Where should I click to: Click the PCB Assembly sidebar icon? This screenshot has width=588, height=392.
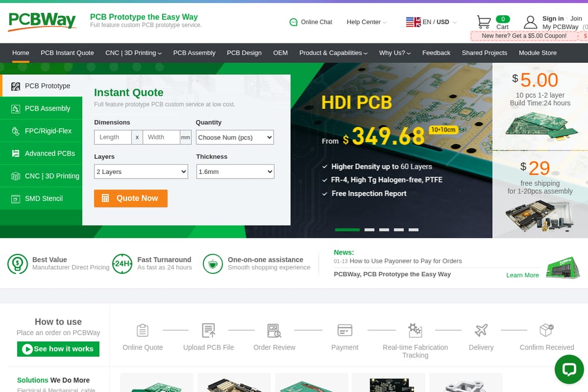coord(15,109)
